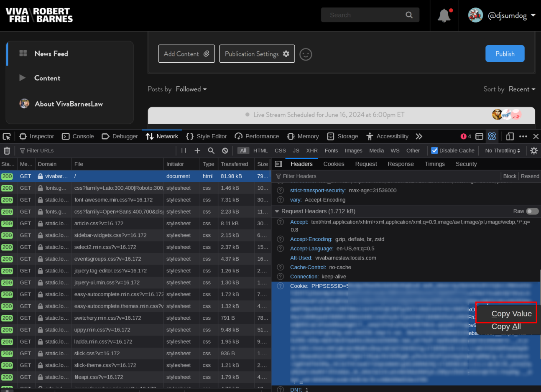Switch to the Inspector tab
The image size is (541, 392).
pos(37,136)
